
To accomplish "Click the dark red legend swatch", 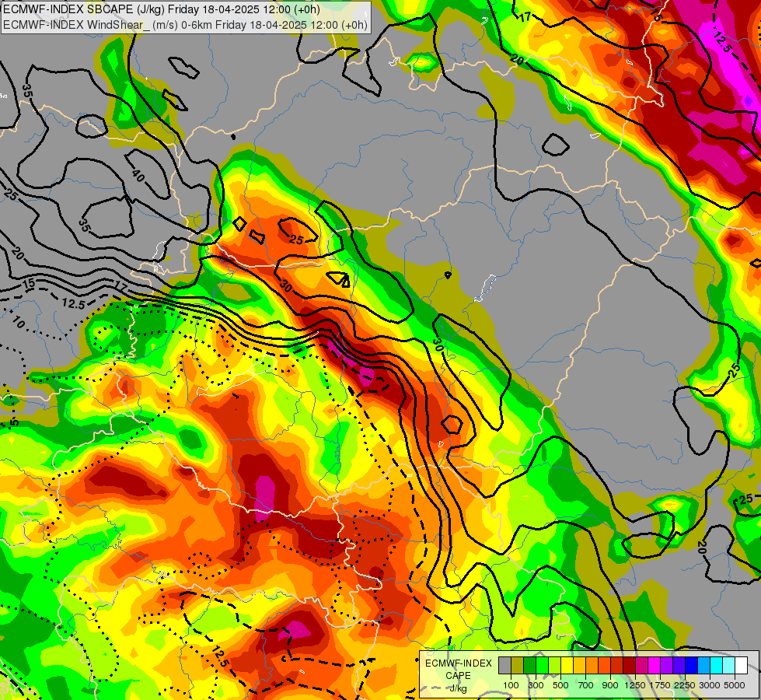I will pyautogui.click(x=630, y=666).
